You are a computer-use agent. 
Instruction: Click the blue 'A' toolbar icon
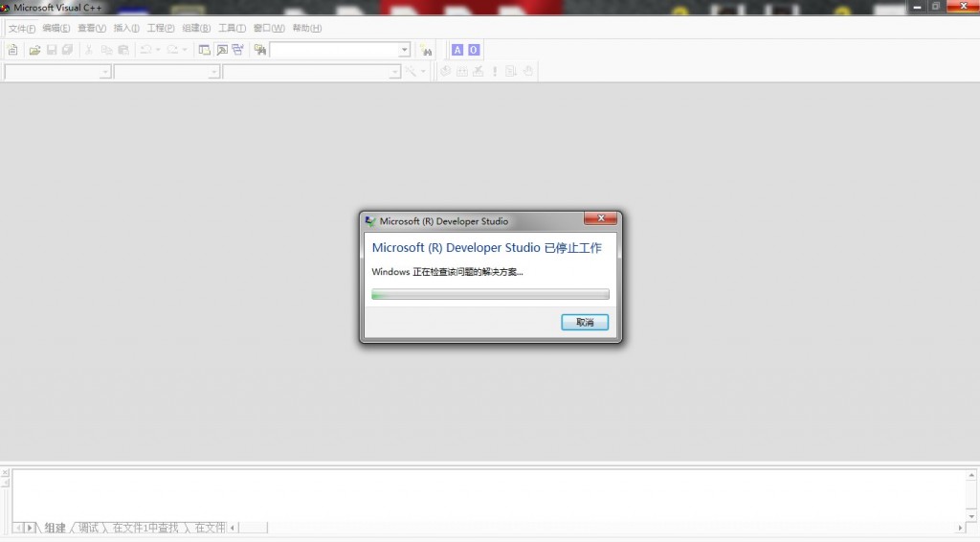[457, 50]
